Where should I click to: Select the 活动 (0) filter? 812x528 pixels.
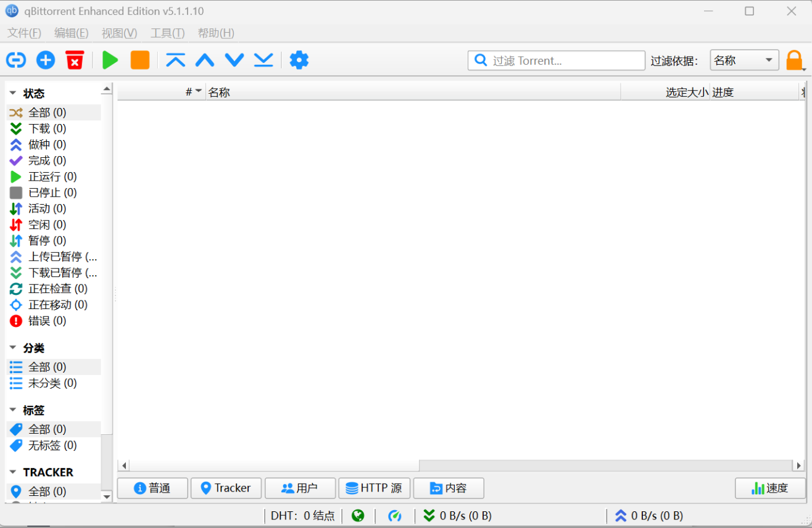(54, 208)
